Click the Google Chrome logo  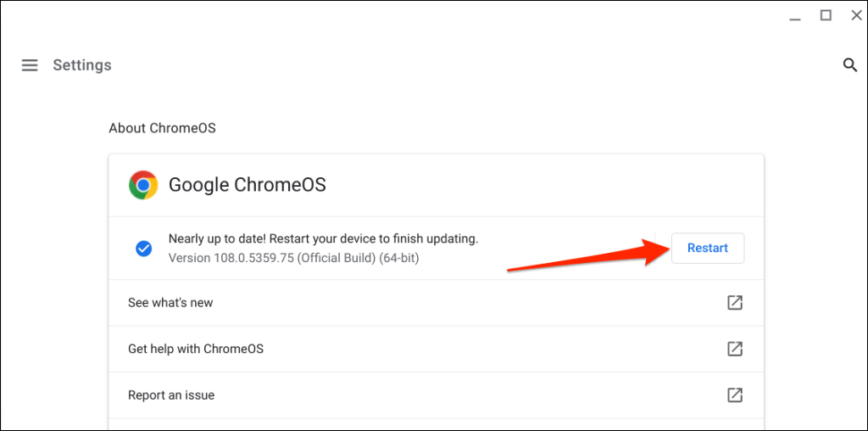[143, 185]
